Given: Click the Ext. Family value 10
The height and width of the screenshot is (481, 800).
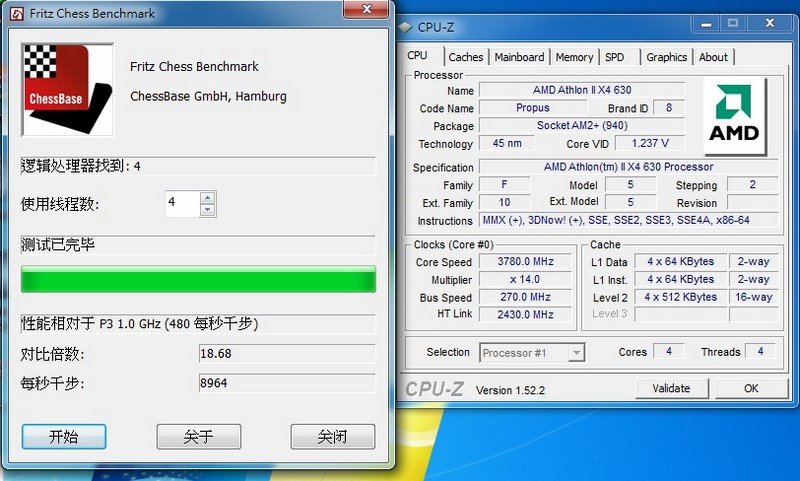Looking at the screenshot, I should tap(505, 202).
